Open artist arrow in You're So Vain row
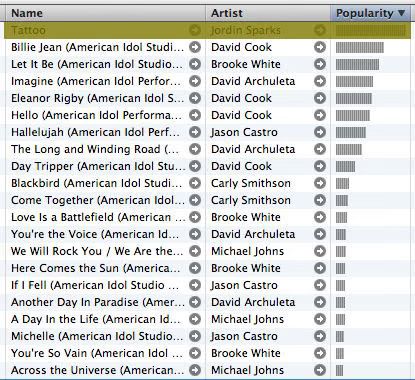The height and width of the screenshot is (380, 415). 320,353
